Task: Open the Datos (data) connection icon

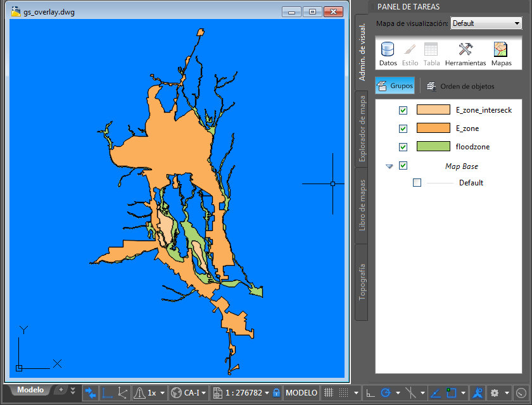Action: click(x=388, y=49)
